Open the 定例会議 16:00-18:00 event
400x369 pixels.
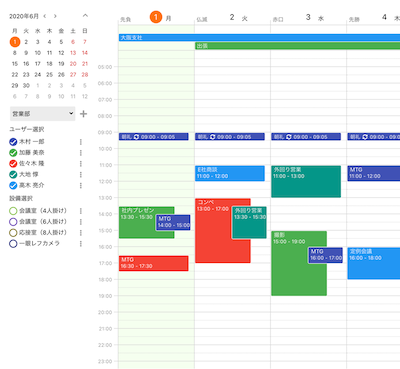374,263
